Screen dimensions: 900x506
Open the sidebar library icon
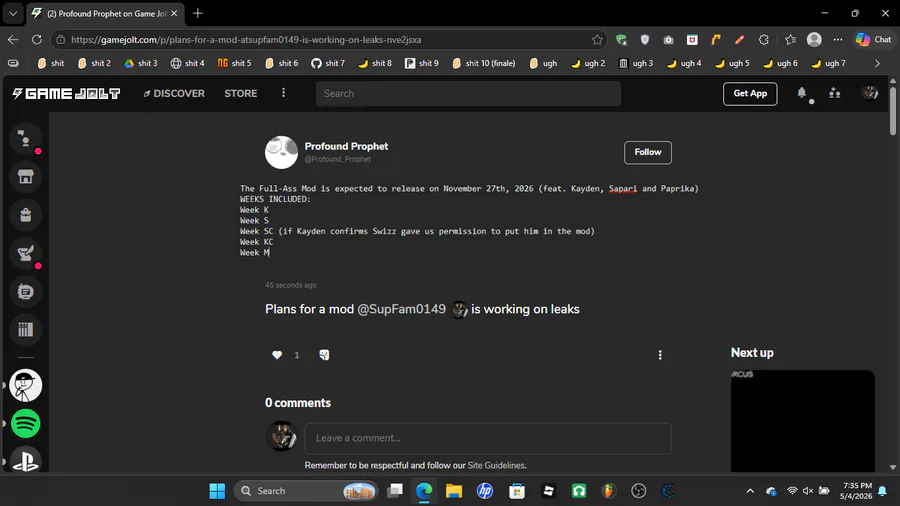pos(25,329)
